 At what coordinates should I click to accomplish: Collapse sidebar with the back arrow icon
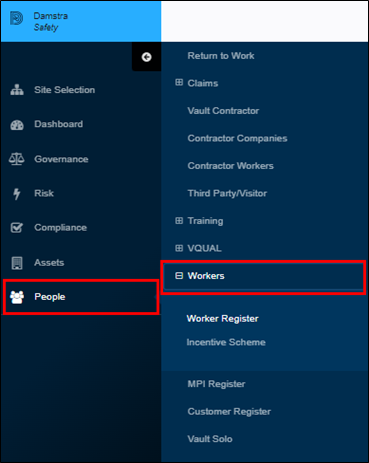pyautogui.click(x=147, y=57)
